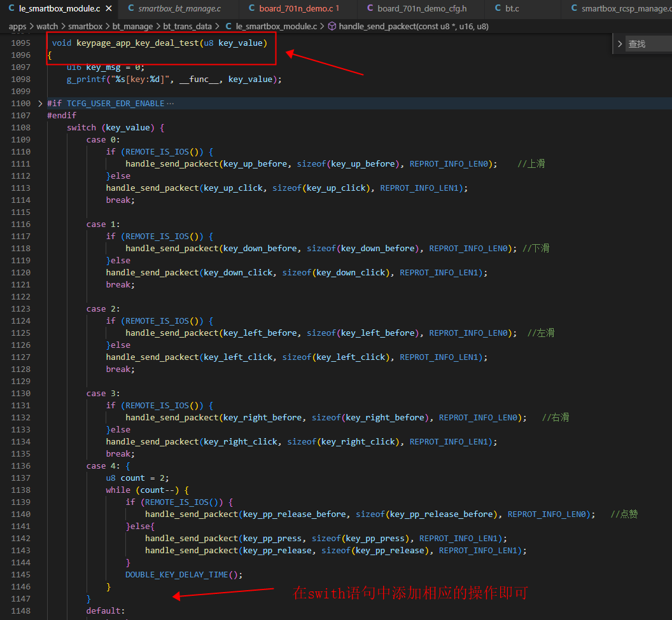Open the 'smartbox' breadcrumb segment
Viewport: 672px width, 620px height.
point(85,27)
